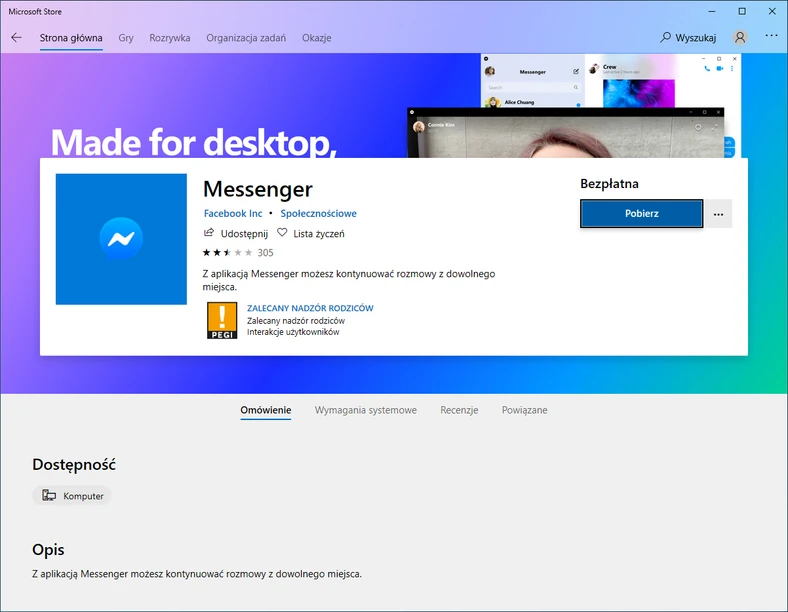788x612 pixels.
Task: Click the Messenger app logo tile
Action: pos(121,239)
